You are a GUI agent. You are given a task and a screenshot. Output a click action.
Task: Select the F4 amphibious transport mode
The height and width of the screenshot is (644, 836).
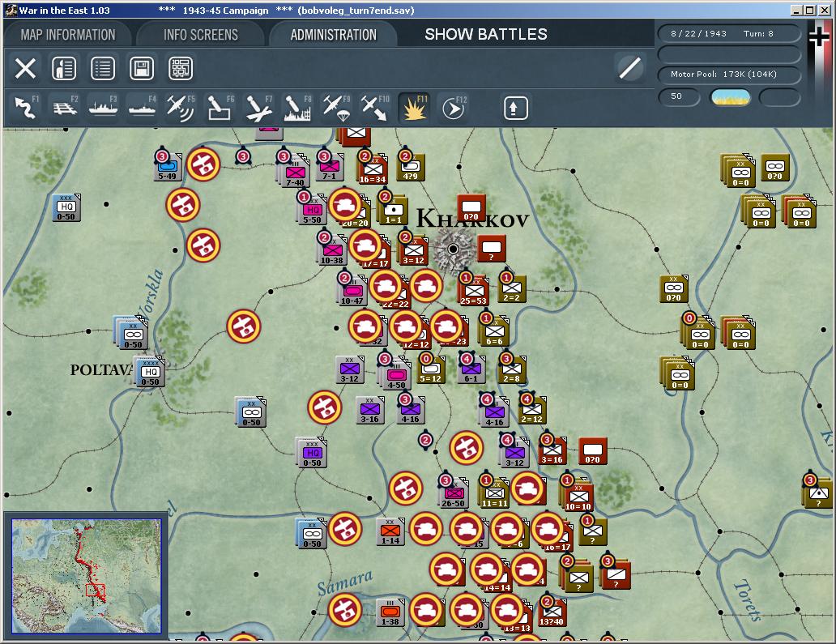142,107
